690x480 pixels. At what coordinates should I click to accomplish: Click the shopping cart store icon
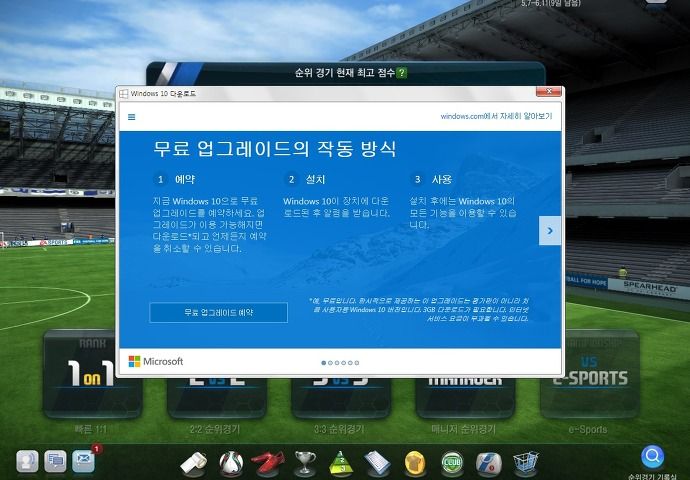[525, 463]
